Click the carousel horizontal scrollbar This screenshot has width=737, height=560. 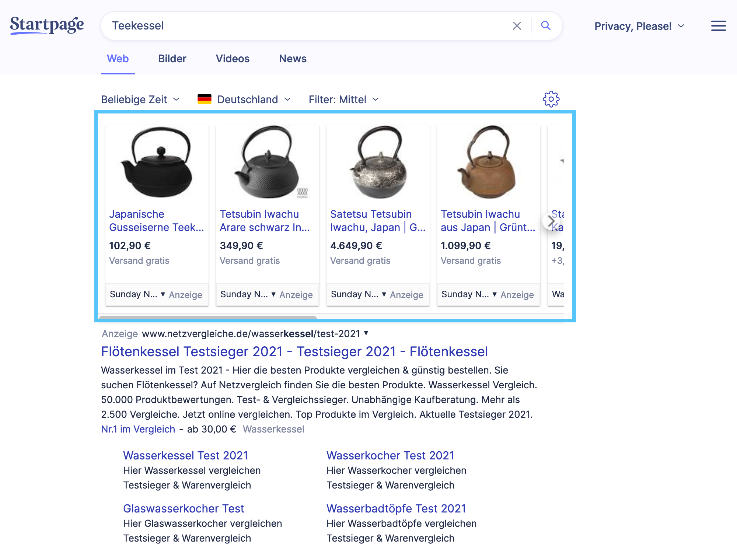(x=207, y=317)
